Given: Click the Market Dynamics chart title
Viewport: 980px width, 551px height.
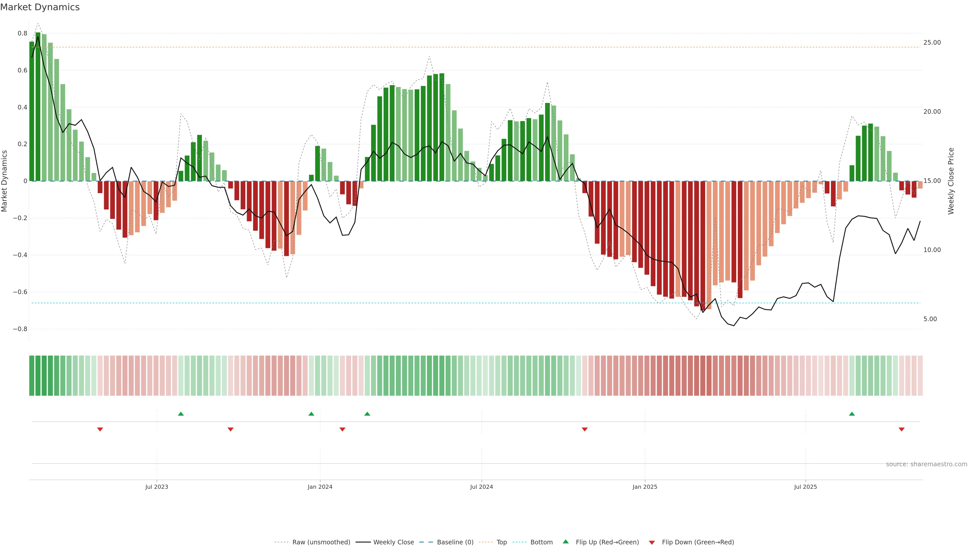Looking at the screenshot, I should point(40,7).
